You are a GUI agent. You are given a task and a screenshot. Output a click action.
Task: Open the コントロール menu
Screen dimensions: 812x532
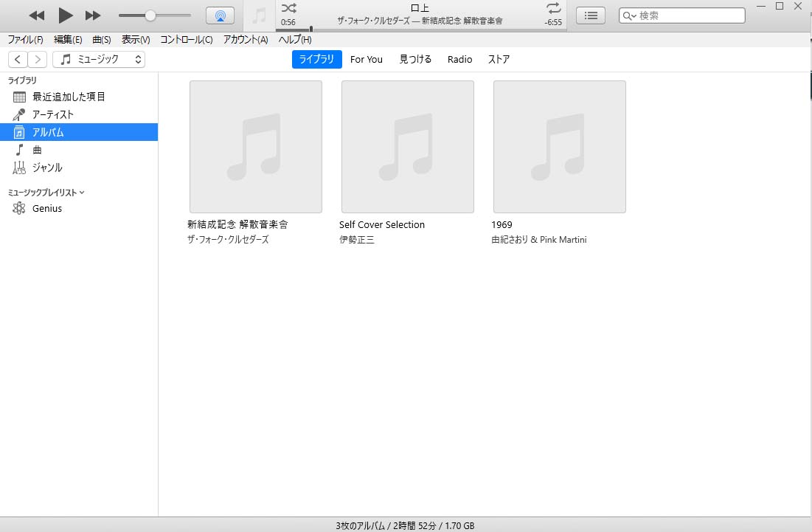(186, 40)
